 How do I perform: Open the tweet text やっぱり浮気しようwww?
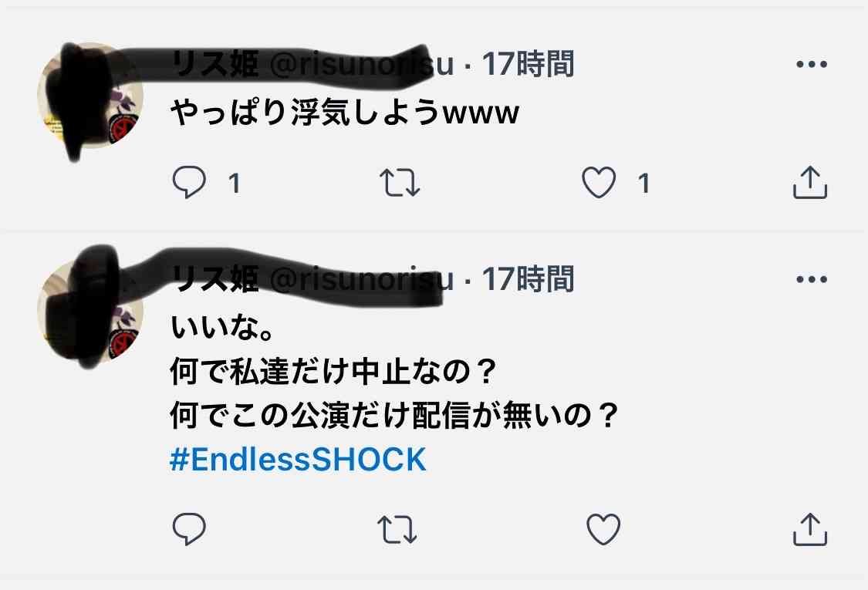pos(344,113)
